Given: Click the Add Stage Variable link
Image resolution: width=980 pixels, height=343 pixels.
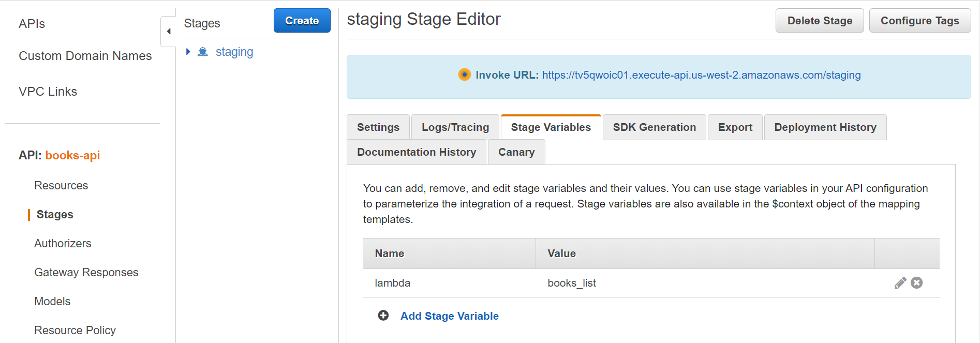Looking at the screenshot, I should (x=450, y=316).
